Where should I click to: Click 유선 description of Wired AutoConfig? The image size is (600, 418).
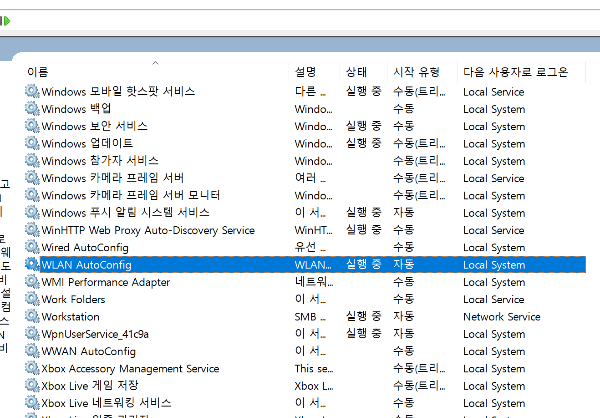[310, 247]
